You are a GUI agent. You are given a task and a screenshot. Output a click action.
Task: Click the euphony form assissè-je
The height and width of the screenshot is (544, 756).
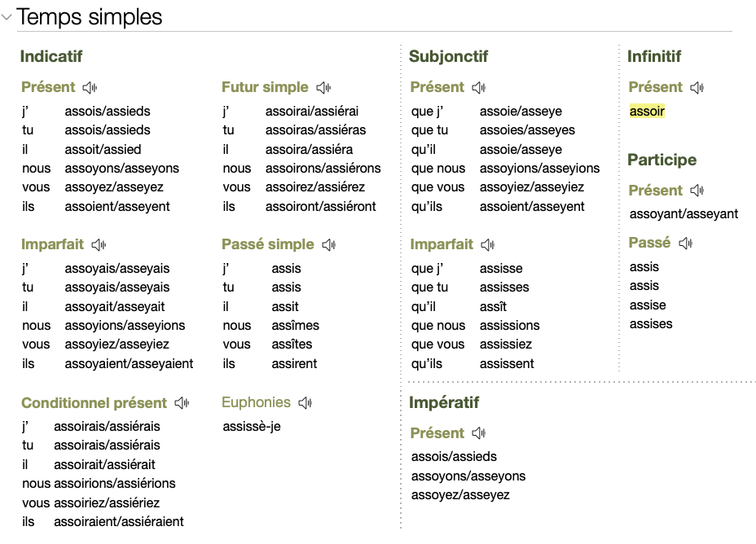tap(252, 426)
